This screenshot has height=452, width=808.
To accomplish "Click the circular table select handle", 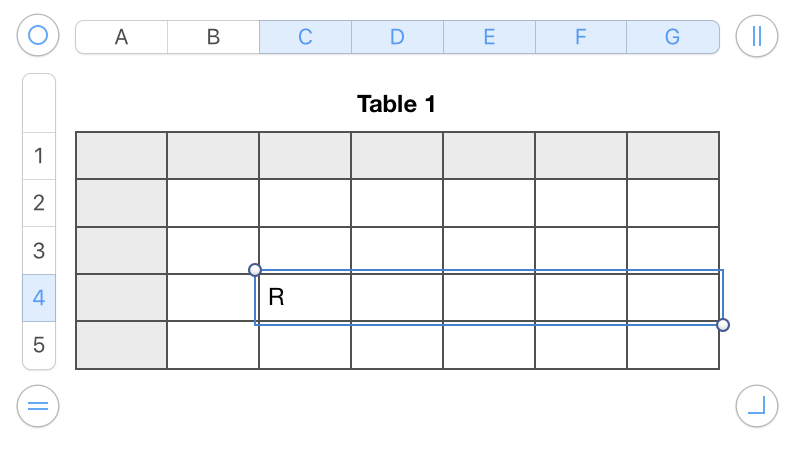I will tap(38, 37).
